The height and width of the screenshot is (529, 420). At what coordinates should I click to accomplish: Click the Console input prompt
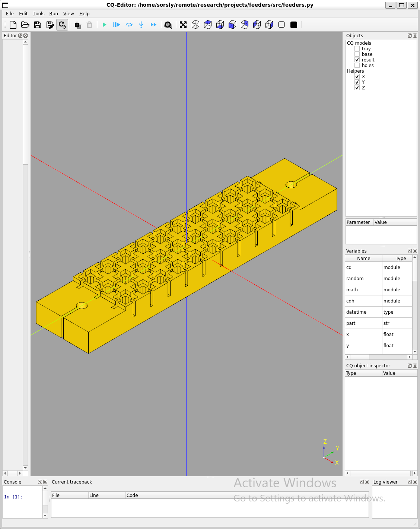13,497
